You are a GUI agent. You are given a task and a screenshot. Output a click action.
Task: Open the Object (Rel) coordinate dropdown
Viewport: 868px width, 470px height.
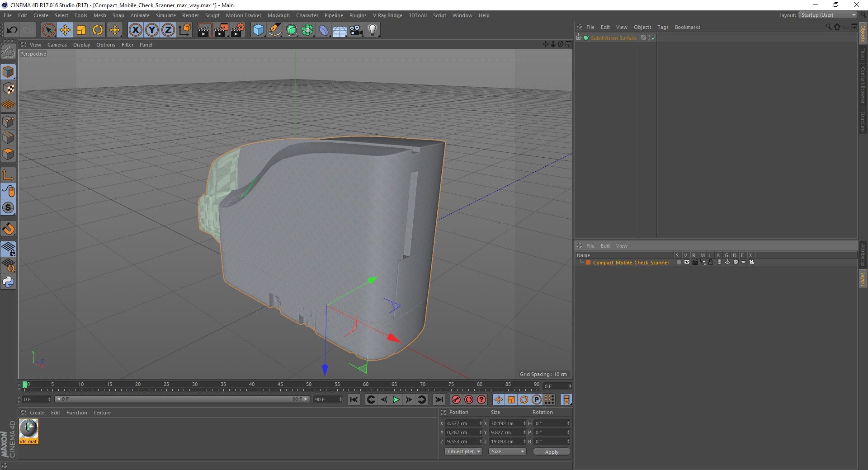[x=464, y=451]
